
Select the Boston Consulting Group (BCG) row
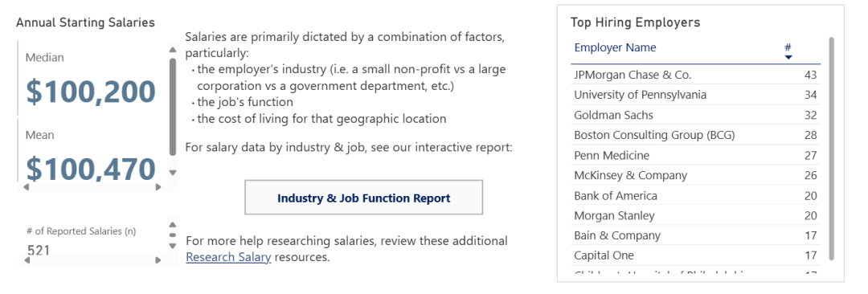695,135
